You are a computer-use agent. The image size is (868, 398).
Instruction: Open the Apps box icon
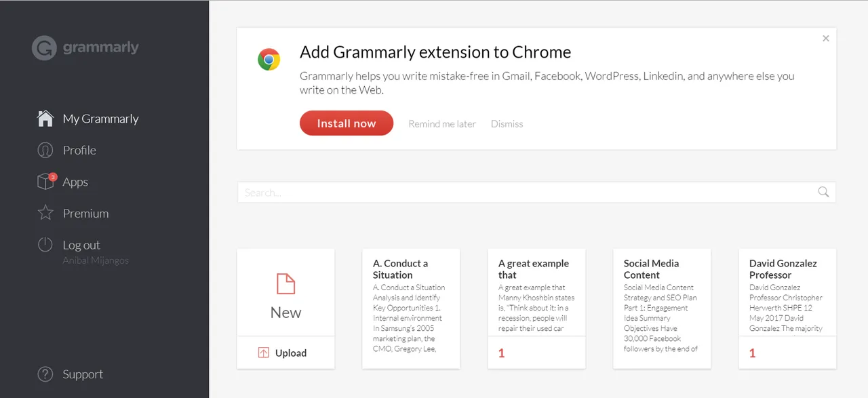45,182
